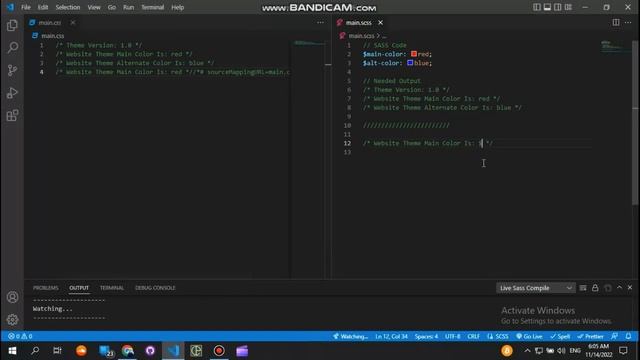Close the main.scss tab
This screenshot has width=640, height=360.
(x=380, y=22)
